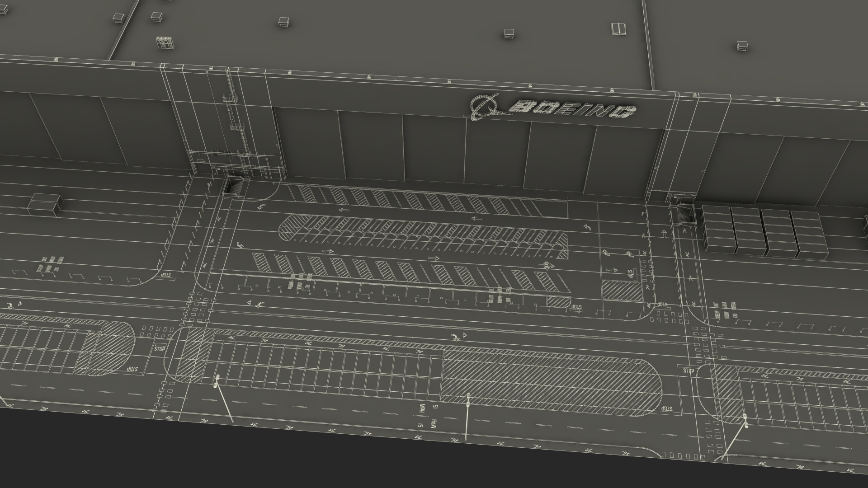Select the open-hatch rooftop unit on the hangar roof
Image resolution: width=868 pixels, height=488 pixels.
point(619,29)
